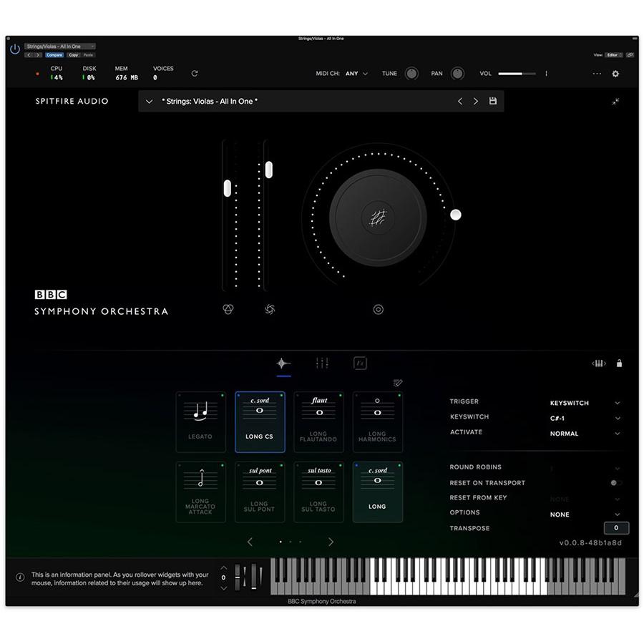Open the RESET FROM KEY dropdown
Screen dimensions: 644x644
click(585, 499)
